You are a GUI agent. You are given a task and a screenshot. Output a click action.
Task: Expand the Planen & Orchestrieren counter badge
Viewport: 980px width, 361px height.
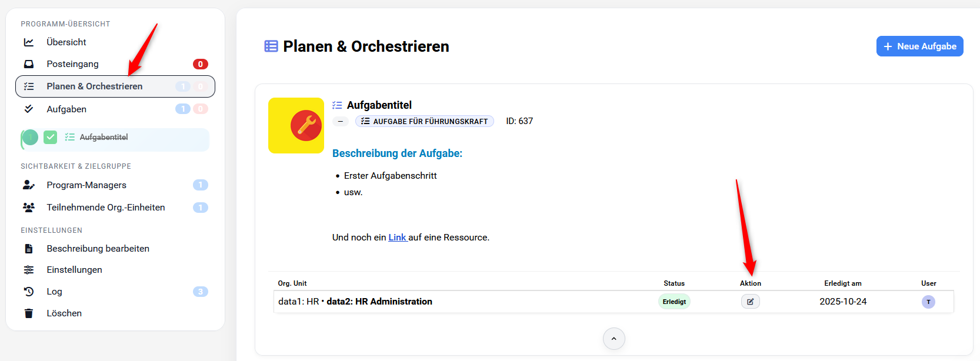(183, 86)
